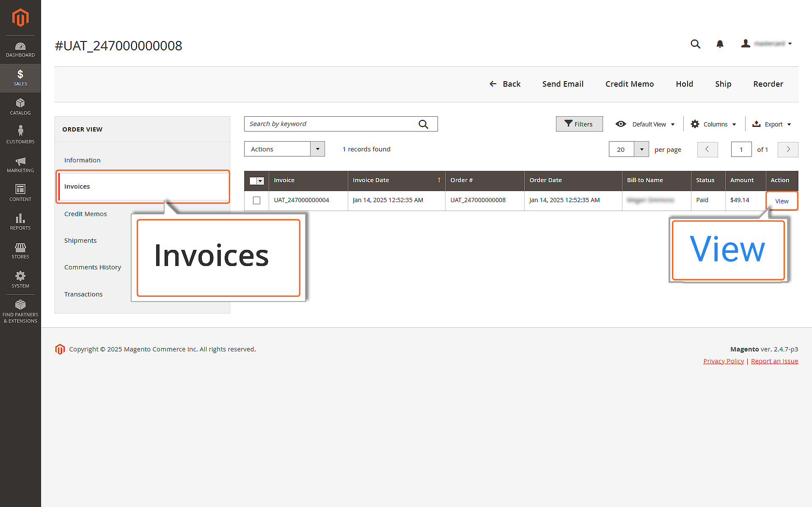This screenshot has height=507, width=812.
Task: Open the Marketing sidebar menu
Action: [x=20, y=164]
